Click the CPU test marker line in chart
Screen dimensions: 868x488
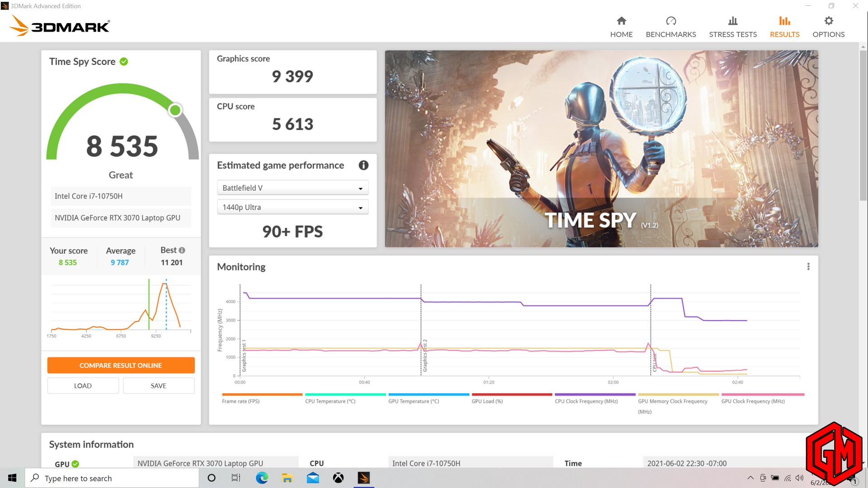[x=651, y=330]
